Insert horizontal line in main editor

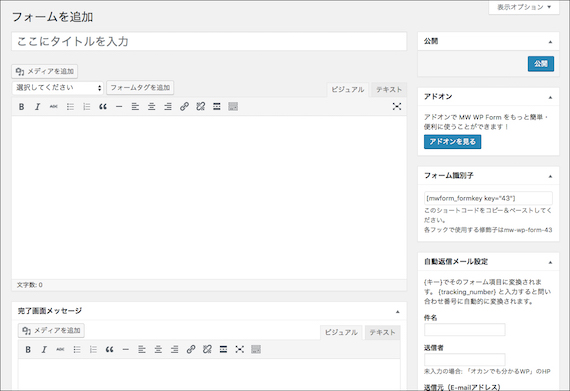pyautogui.click(x=119, y=106)
